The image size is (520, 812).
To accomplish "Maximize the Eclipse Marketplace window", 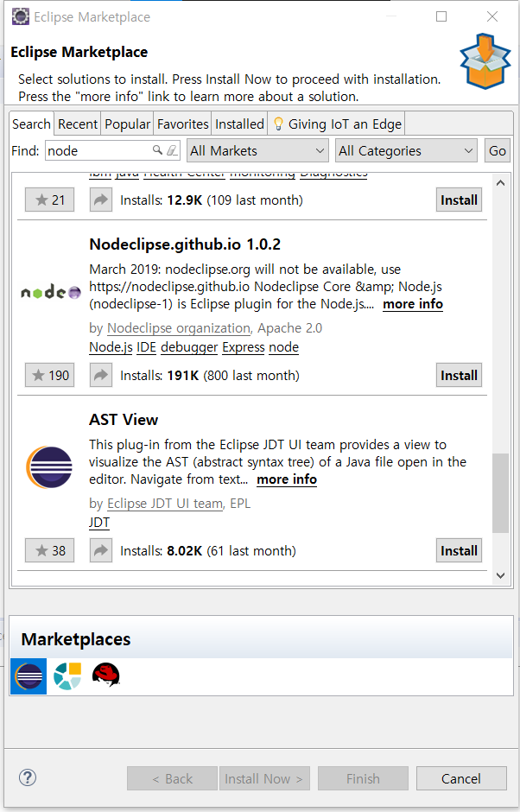I will point(441,16).
